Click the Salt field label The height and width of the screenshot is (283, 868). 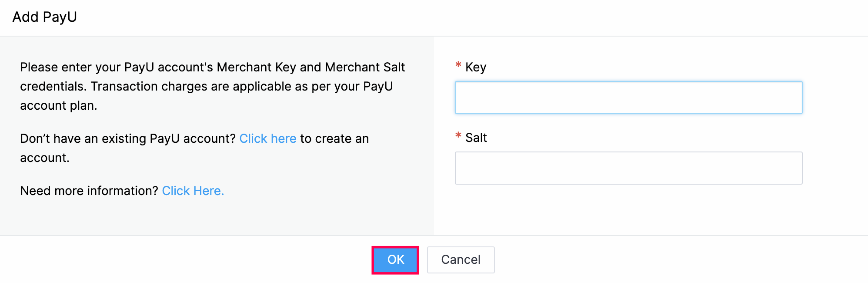pyautogui.click(x=476, y=138)
